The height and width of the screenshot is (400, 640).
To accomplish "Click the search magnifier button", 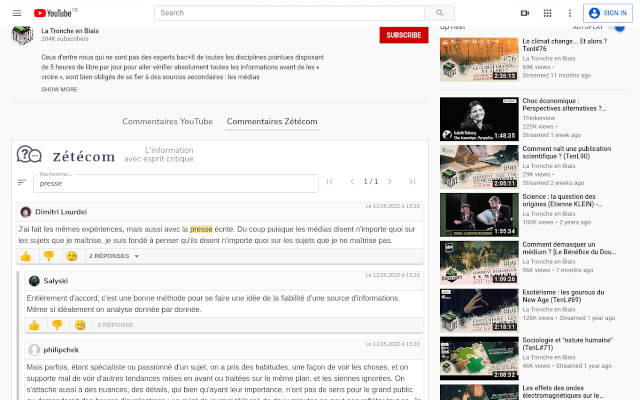I will tap(439, 13).
